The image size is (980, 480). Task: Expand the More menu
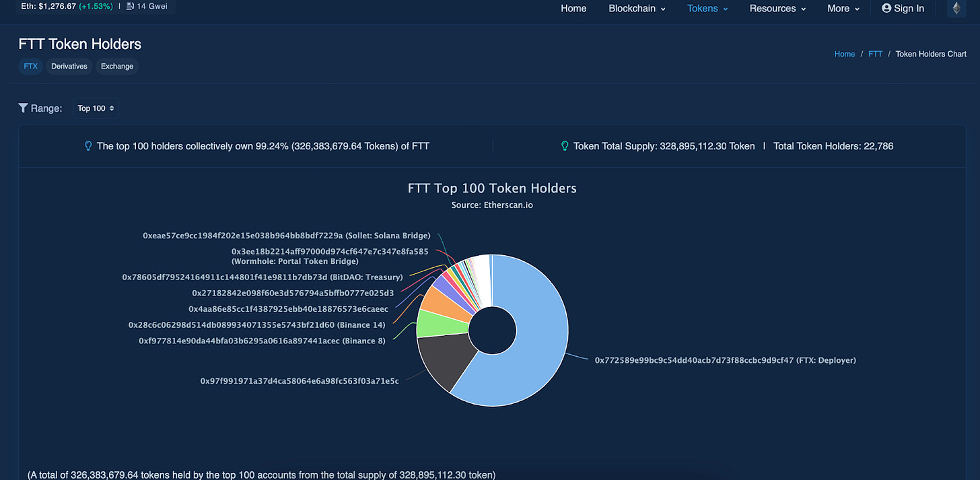tap(843, 8)
